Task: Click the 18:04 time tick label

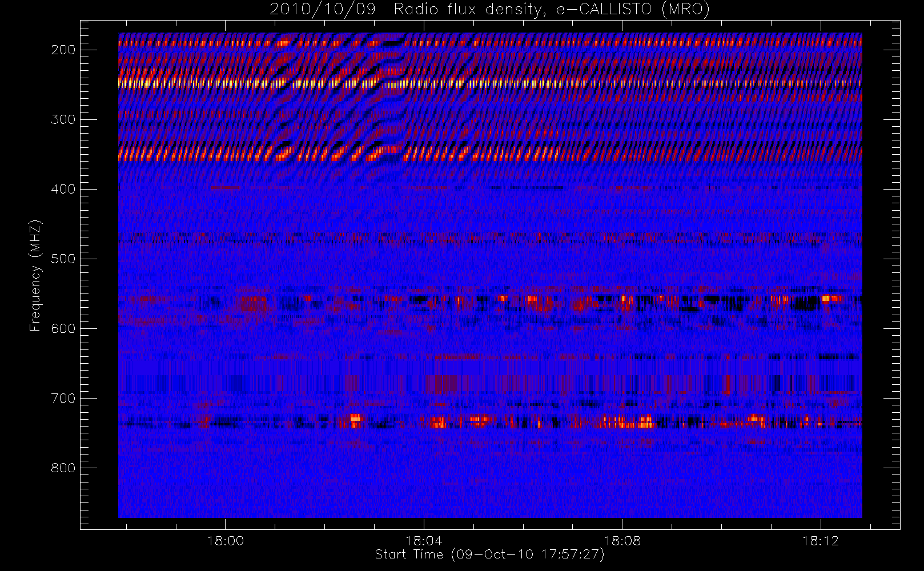Action: 424,541
